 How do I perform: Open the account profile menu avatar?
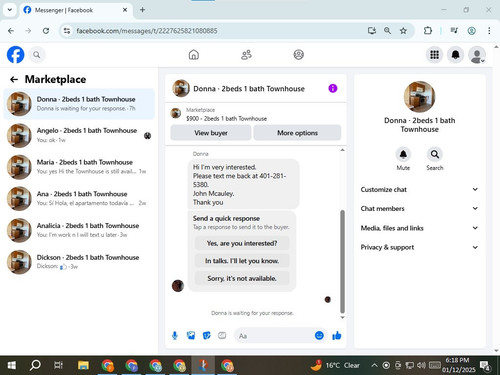coord(477,55)
